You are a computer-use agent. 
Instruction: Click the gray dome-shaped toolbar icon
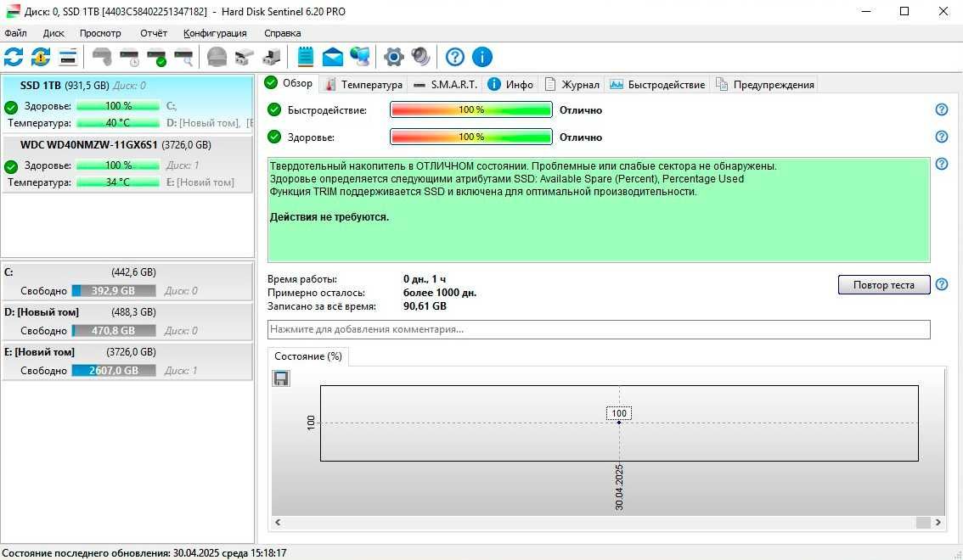217,57
